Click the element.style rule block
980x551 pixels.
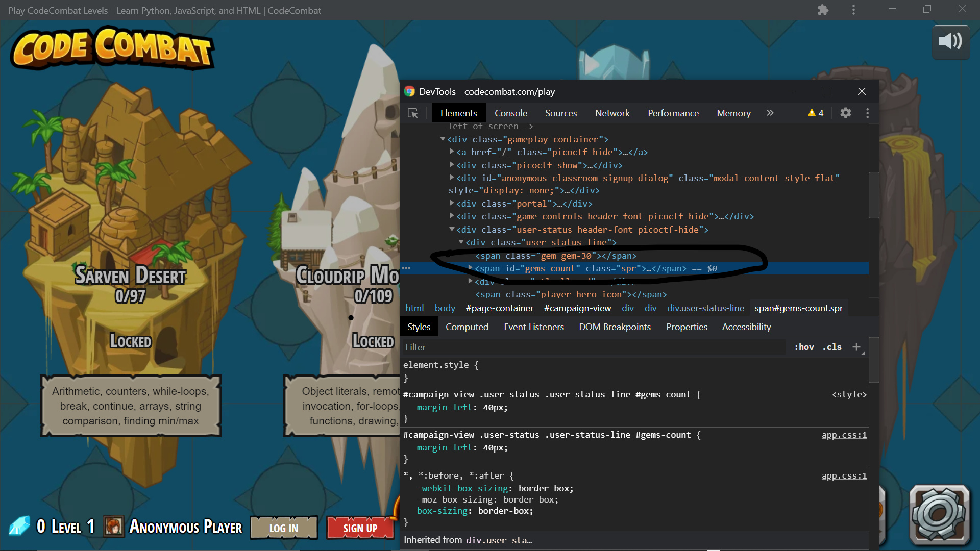(635, 371)
